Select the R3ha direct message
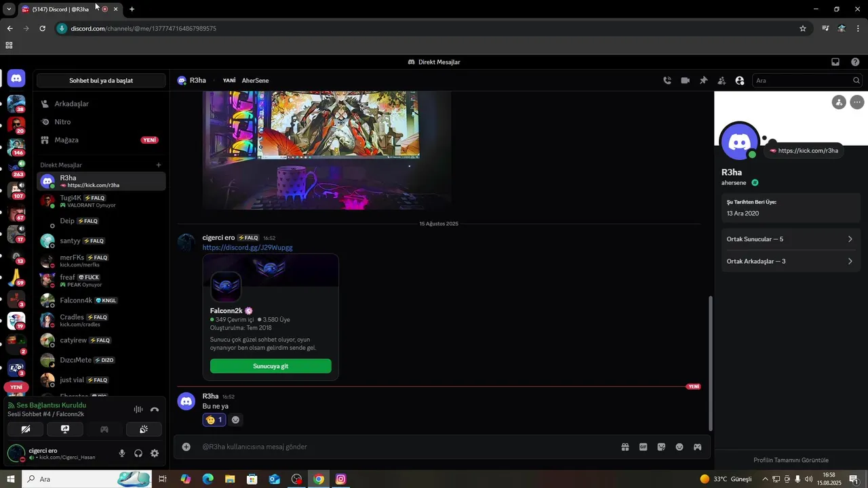Screen dimensions: 868x488 pyautogui.click(x=101, y=181)
